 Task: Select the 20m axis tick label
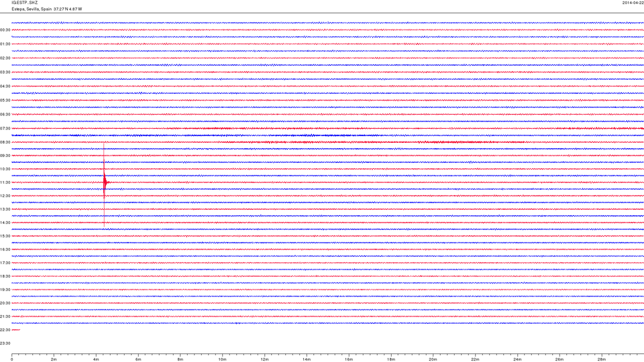[x=433, y=359]
